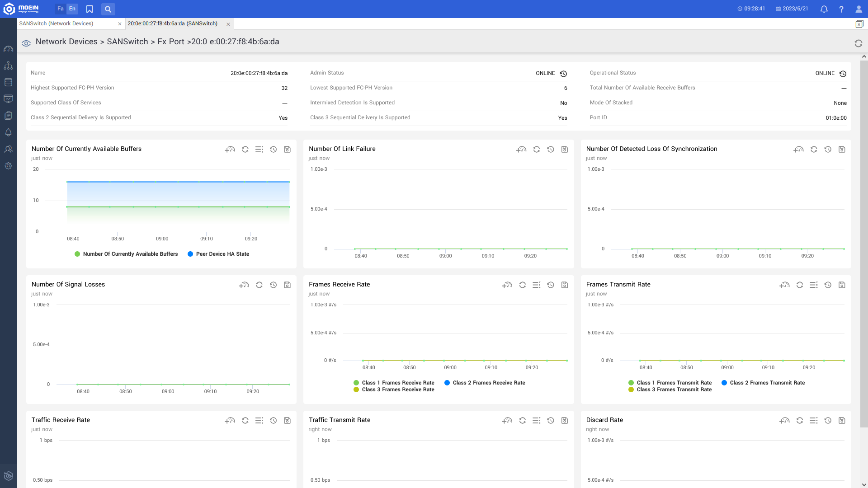
Task: Refresh Number Of Signal Losses chart
Action: tap(259, 285)
